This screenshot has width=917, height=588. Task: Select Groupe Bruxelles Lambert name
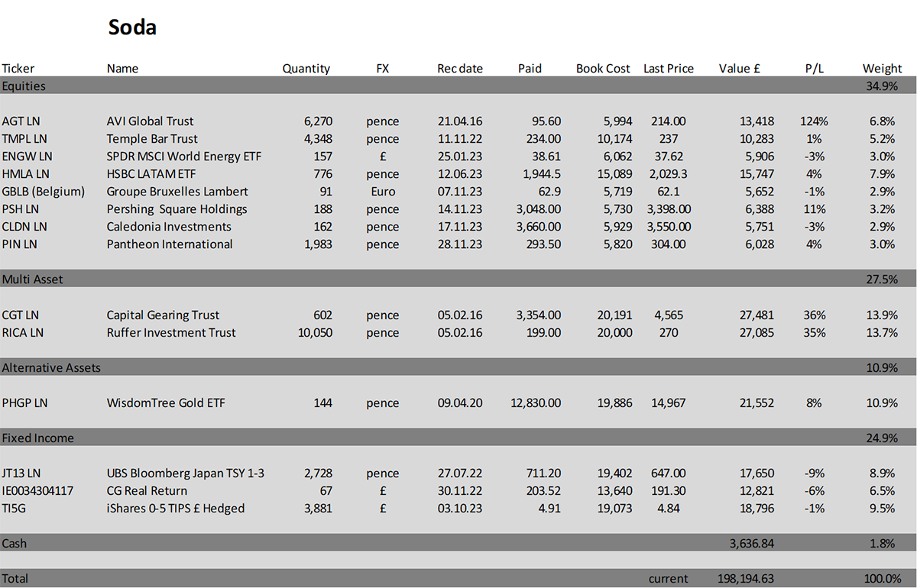pos(177,191)
